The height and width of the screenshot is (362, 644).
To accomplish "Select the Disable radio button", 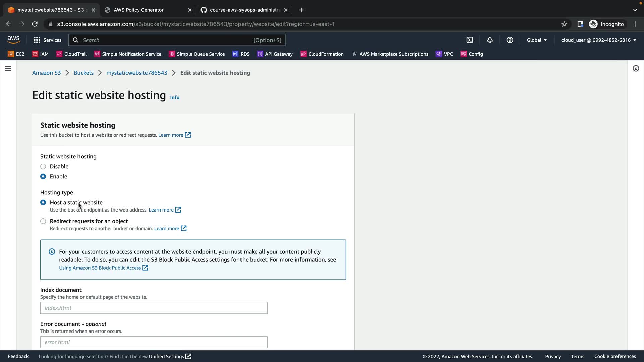I will coord(43,166).
